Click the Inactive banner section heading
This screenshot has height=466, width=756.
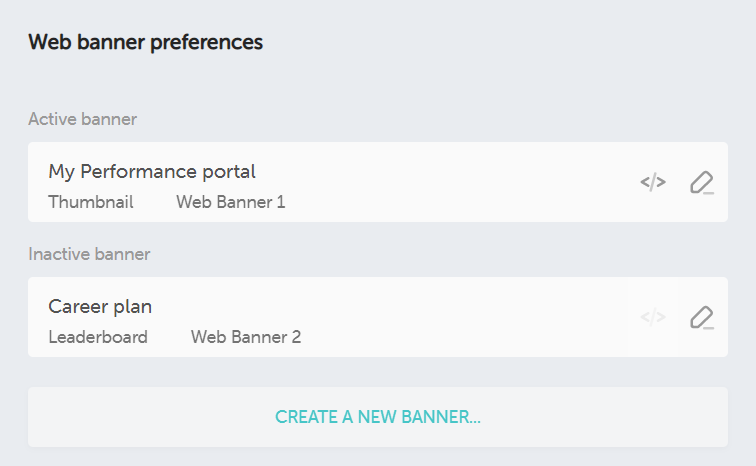pos(89,254)
